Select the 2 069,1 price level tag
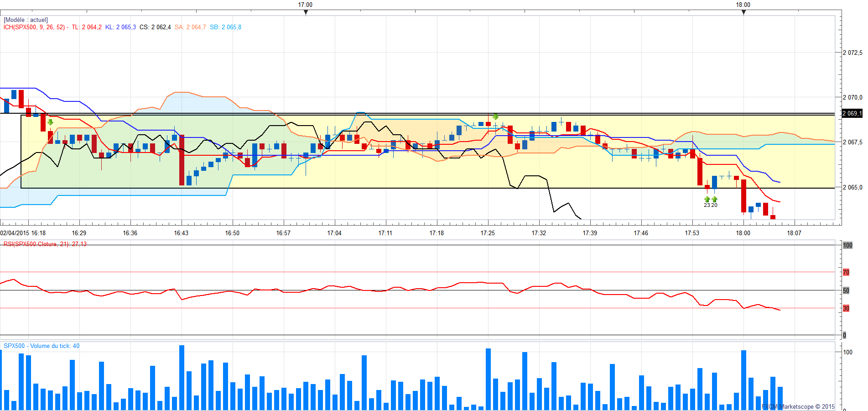This screenshot has height=411, width=868. click(852, 113)
